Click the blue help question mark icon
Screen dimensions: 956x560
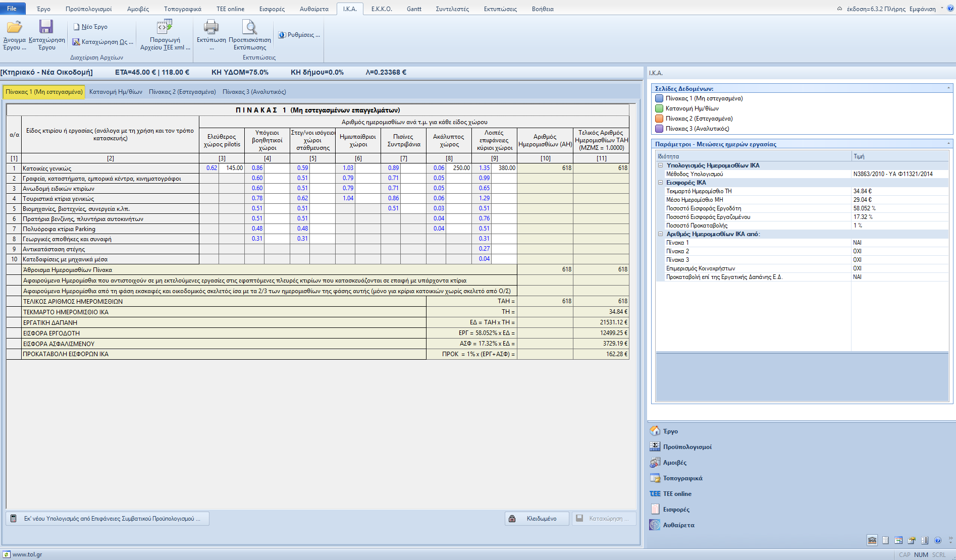point(938,540)
